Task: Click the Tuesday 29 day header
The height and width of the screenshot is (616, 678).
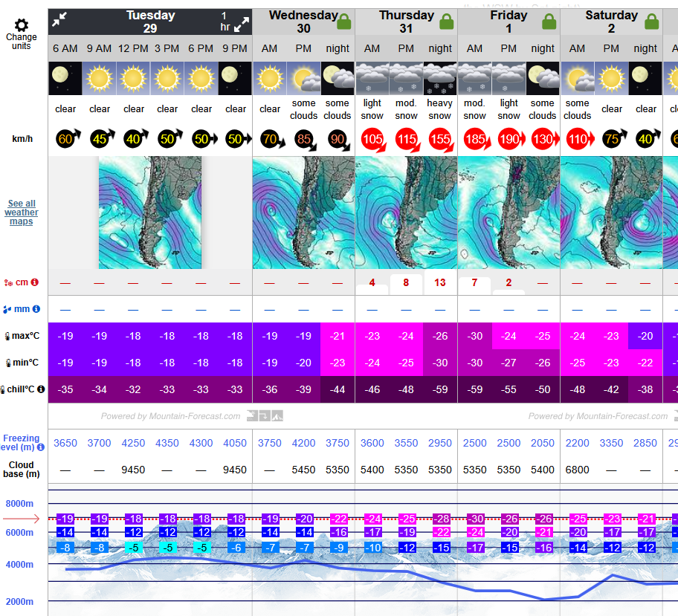Action: (x=151, y=22)
